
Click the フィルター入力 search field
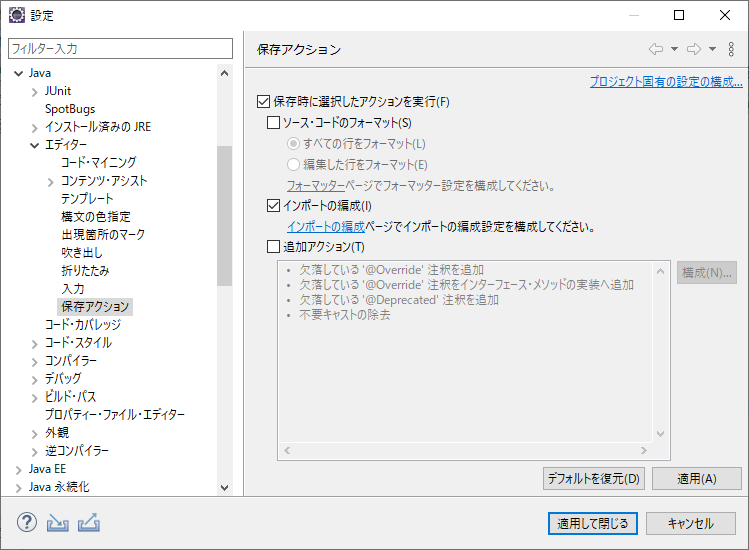click(x=120, y=49)
